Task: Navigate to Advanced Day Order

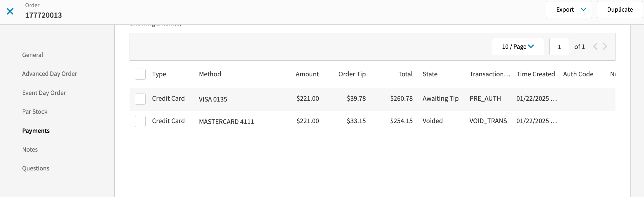Action: pyautogui.click(x=50, y=73)
